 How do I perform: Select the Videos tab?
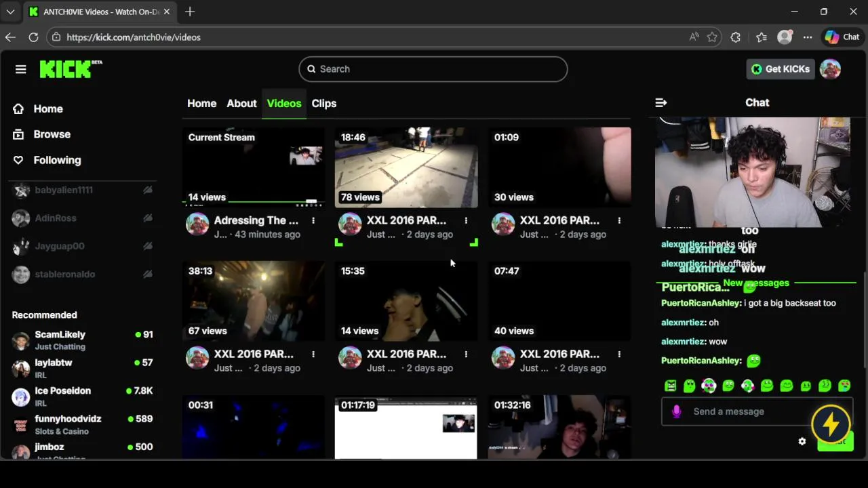pos(283,104)
